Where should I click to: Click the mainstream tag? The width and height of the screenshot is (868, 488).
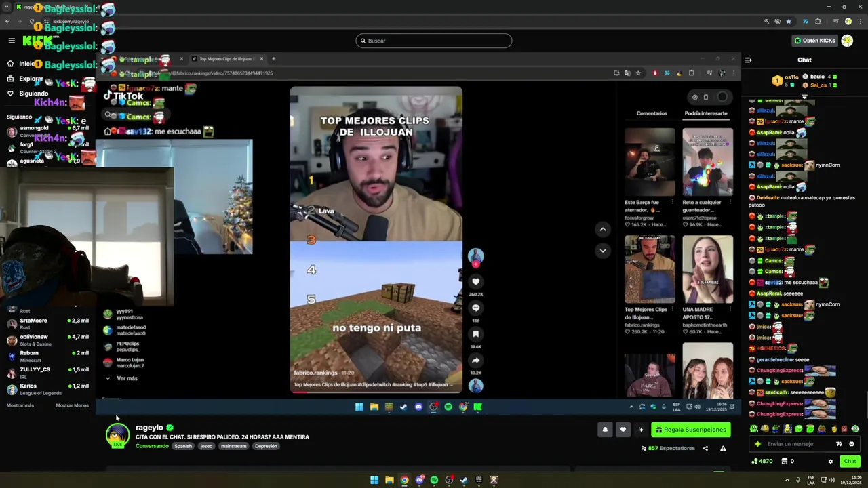(233, 446)
